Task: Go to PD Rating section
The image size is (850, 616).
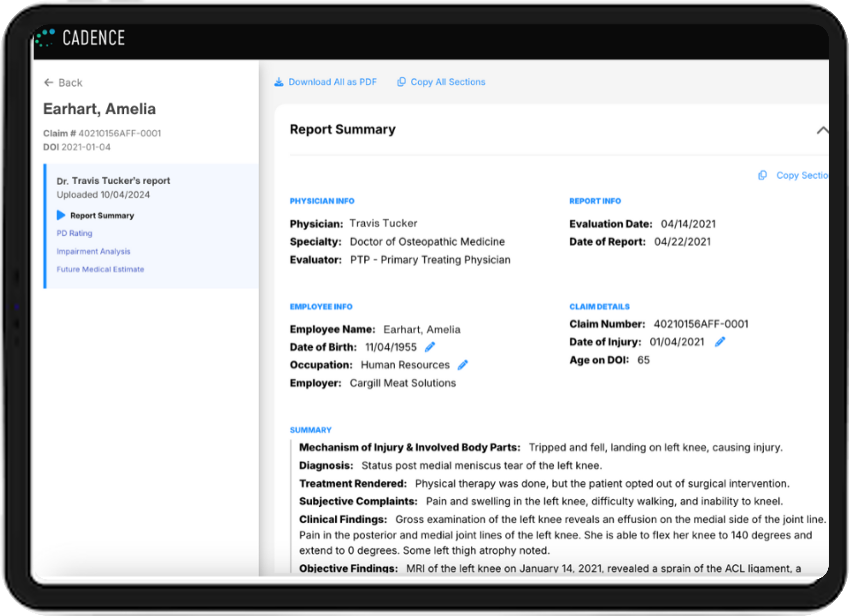Action: 74,233
